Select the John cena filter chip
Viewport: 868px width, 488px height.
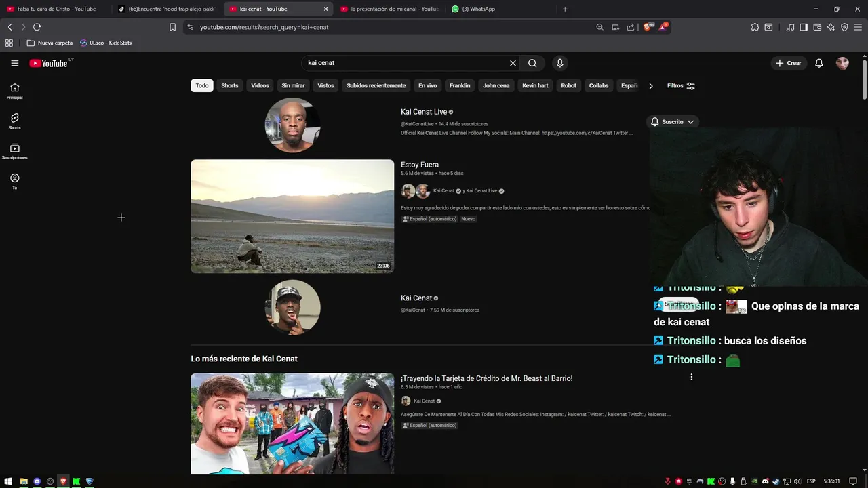pos(496,86)
